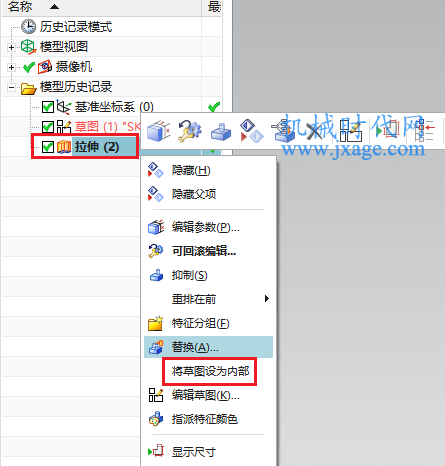Toggle the 拉伸 (2) checkbox
Viewport: 445px width, 466px height.
tap(48, 147)
